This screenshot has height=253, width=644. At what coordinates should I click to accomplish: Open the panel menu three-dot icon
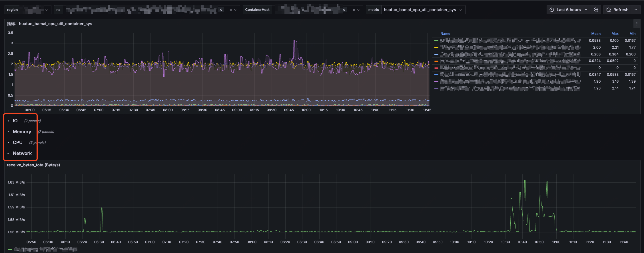[x=637, y=24]
